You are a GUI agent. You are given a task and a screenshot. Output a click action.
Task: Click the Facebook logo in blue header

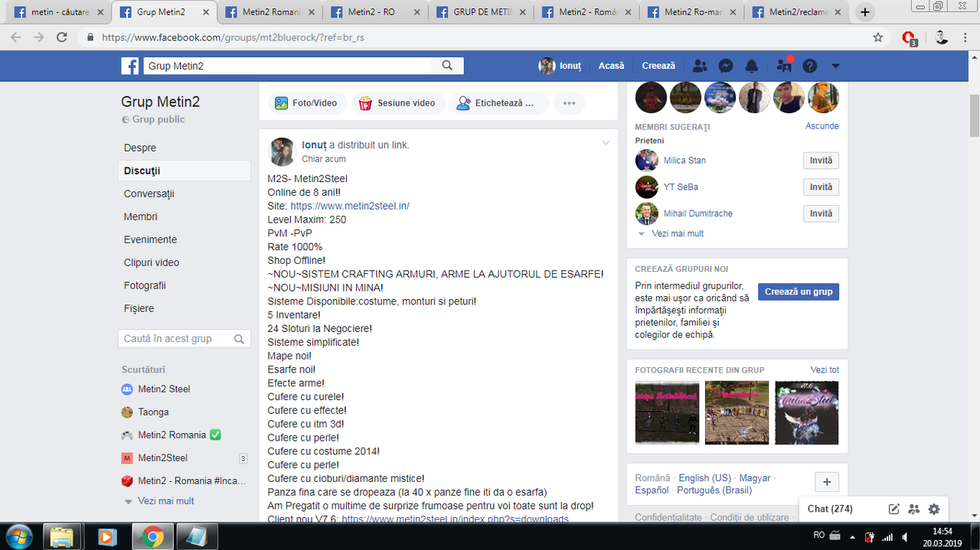coord(129,66)
